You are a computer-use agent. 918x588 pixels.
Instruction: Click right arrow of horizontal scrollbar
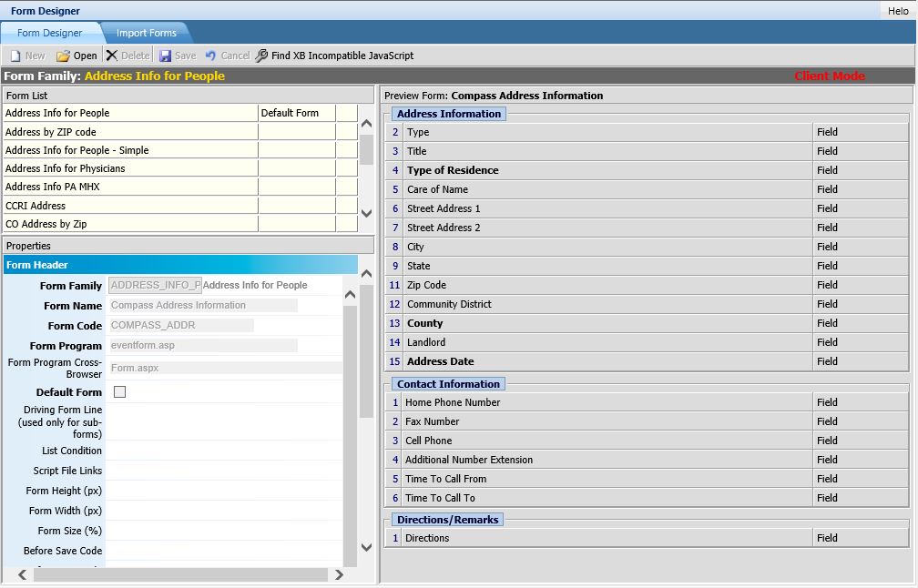click(339, 575)
